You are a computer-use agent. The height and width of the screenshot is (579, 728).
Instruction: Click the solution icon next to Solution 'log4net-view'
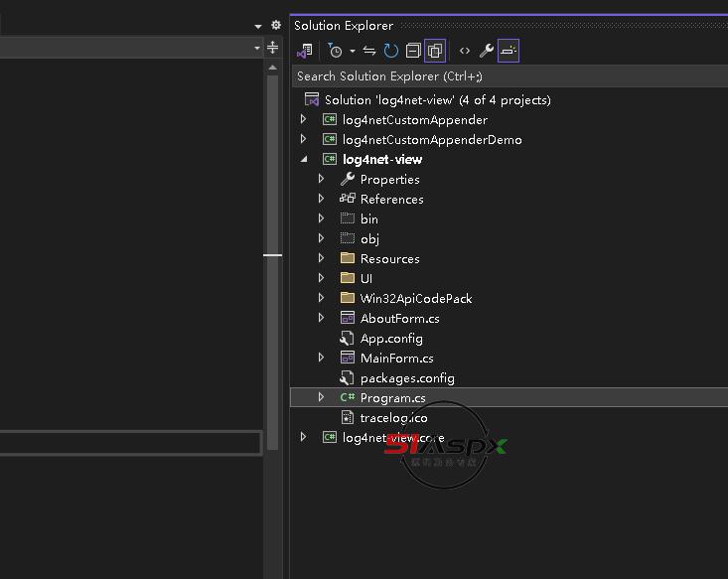(x=312, y=99)
